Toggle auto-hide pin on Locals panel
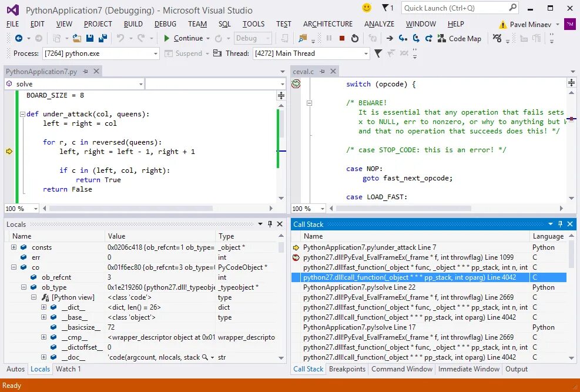Image resolution: width=580 pixels, height=392 pixels. coord(270,224)
